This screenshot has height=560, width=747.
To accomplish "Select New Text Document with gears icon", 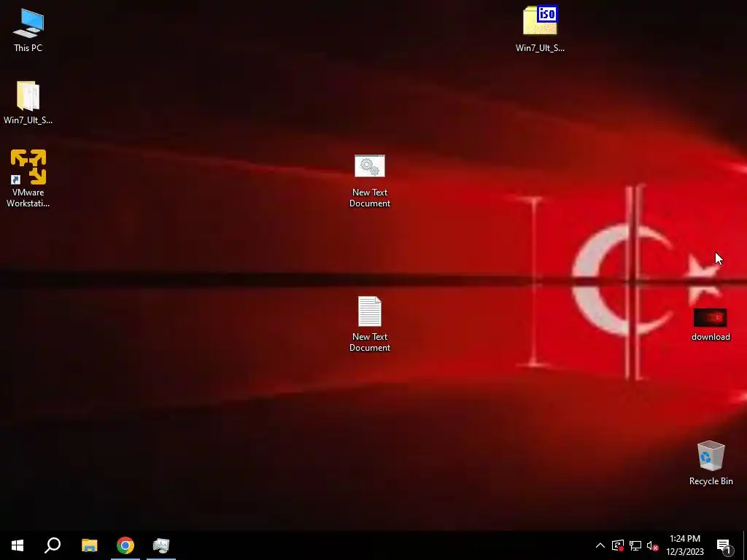I will click(x=370, y=181).
